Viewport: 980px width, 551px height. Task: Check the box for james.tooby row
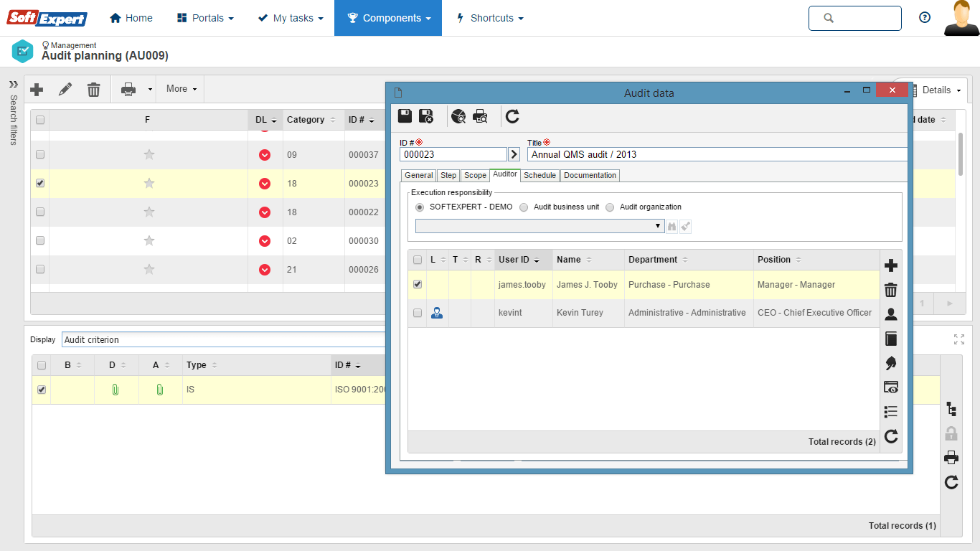(418, 285)
